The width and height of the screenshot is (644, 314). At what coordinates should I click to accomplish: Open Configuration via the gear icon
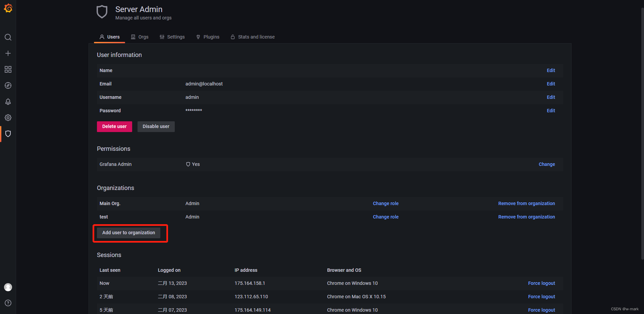(8, 118)
